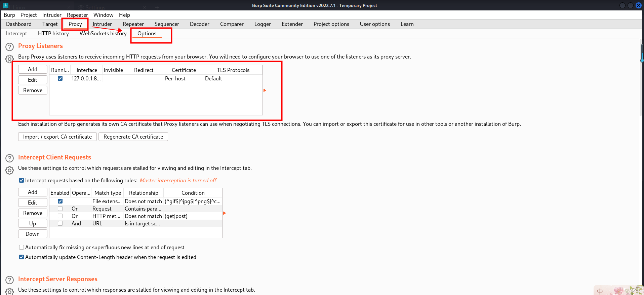
Task: Click Burp Suite logo in title bar
Action: pyautogui.click(x=5, y=5)
